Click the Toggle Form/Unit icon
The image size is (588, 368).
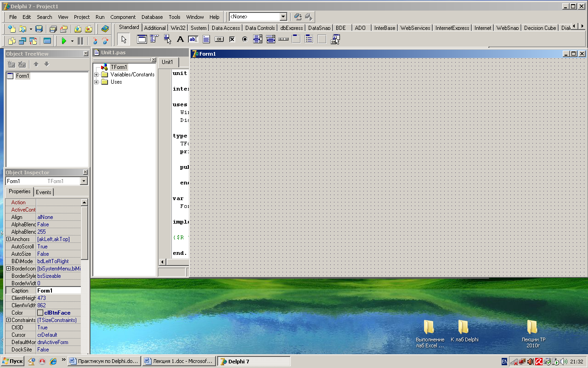tap(33, 41)
